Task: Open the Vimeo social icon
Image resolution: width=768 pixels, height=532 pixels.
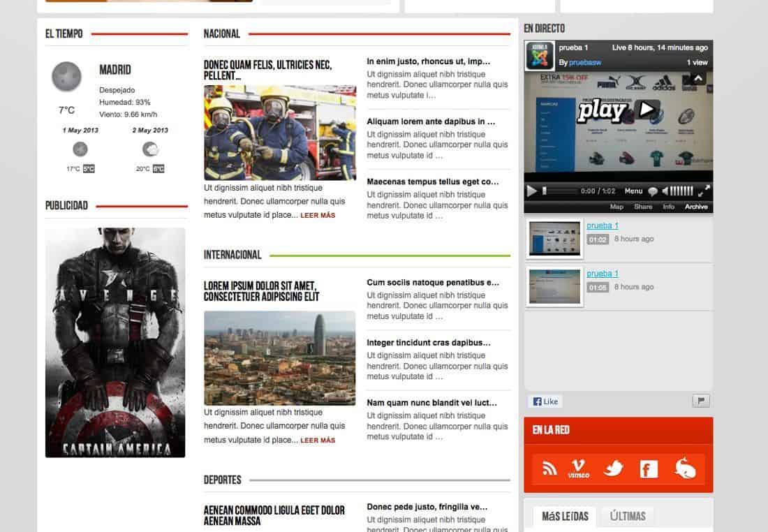Action: tap(579, 468)
